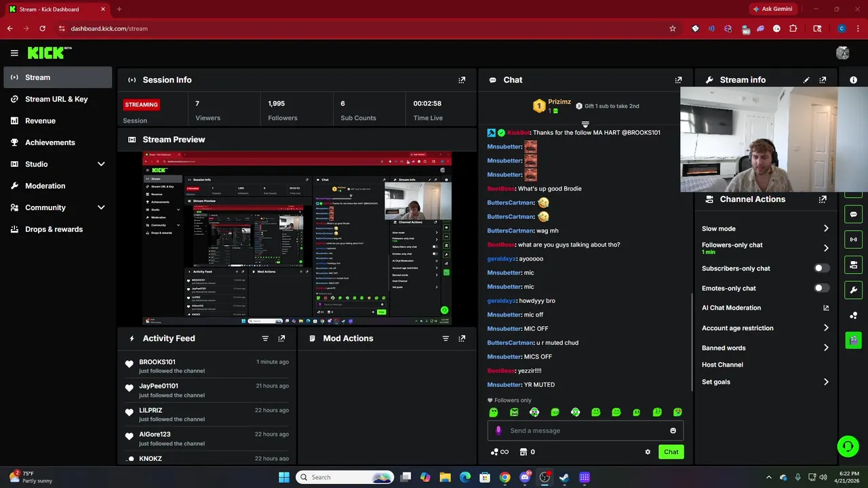This screenshot has width=868, height=488.
Task: Toggle Subscribers-only chat switch
Action: tap(821, 268)
